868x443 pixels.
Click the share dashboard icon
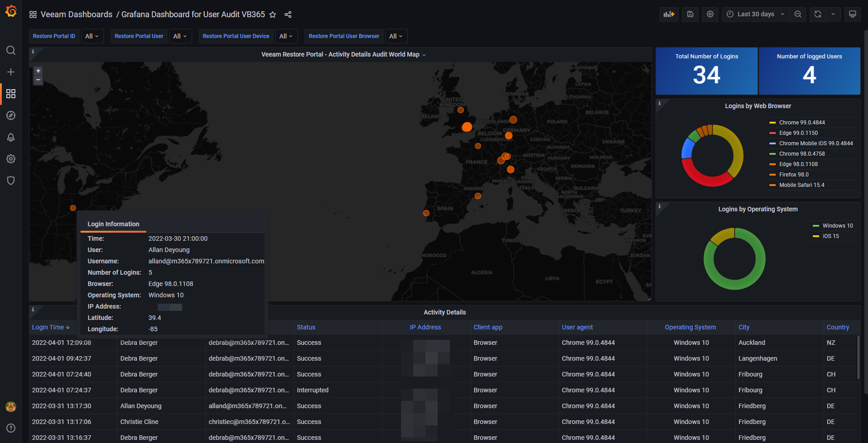[288, 14]
